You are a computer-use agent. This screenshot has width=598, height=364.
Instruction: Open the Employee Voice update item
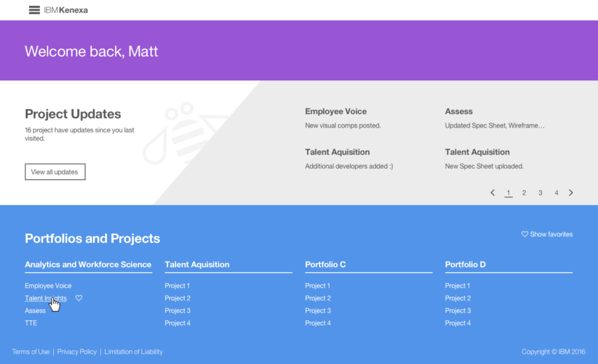coord(336,112)
